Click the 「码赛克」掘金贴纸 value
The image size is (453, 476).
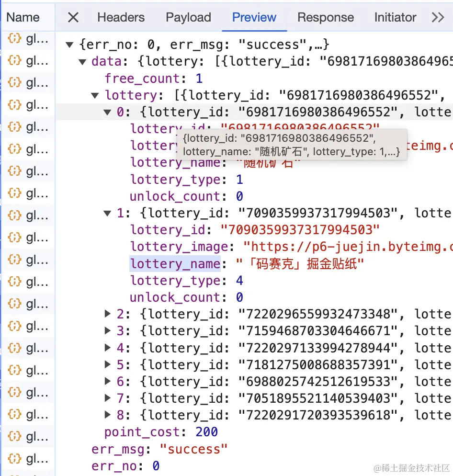pyautogui.click(x=300, y=264)
